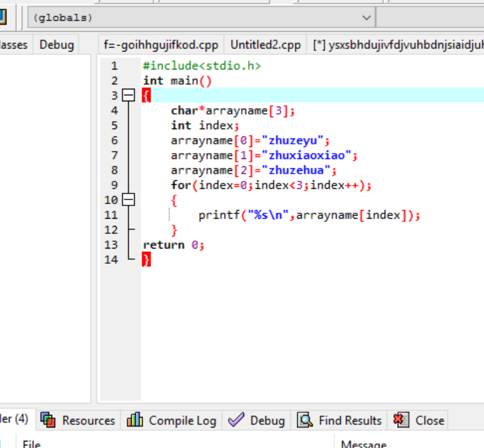Click the char*arrayname[3]; declaration
The height and width of the screenshot is (448, 484).
pyautogui.click(x=233, y=111)
